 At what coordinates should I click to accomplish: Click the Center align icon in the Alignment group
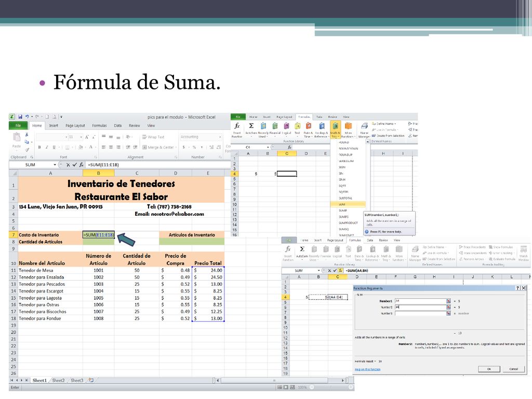111,147
